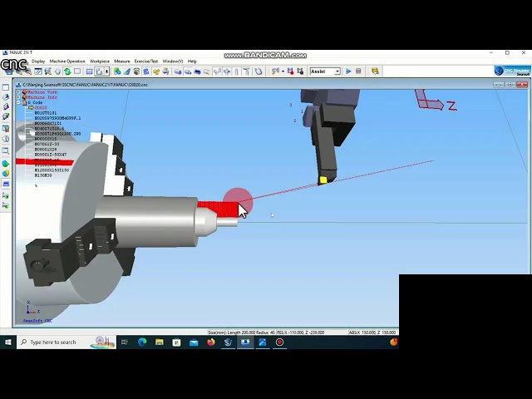Expand the Machine Info tree node
Screen dimensions: 532x399
click(x=18, y=97)
